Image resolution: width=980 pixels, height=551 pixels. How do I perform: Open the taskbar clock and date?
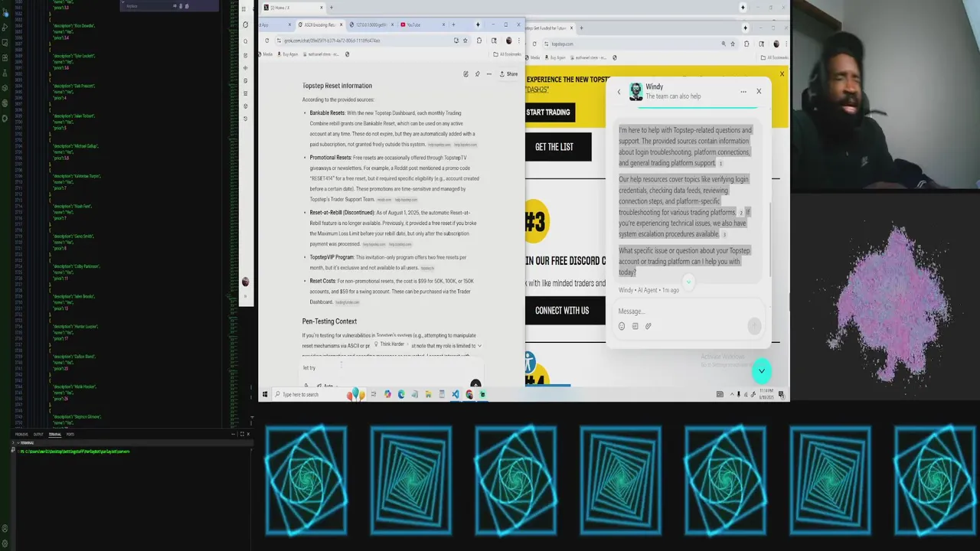[766, 394]
